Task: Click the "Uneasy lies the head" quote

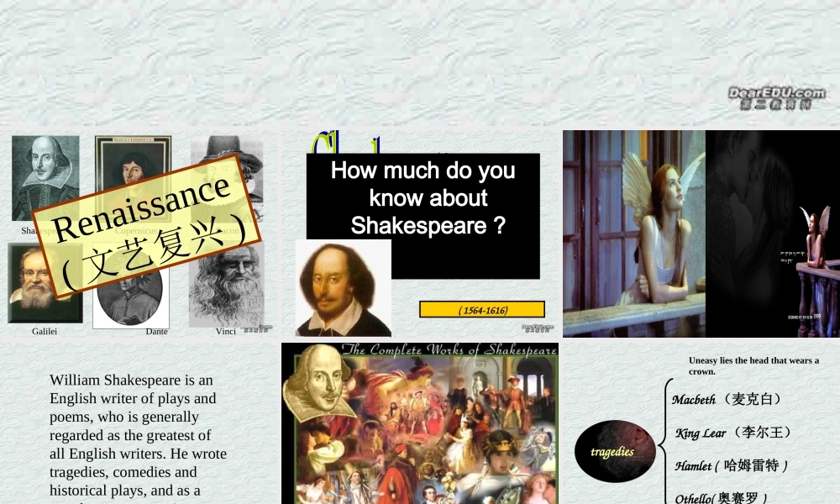Action: coord(753,365)
